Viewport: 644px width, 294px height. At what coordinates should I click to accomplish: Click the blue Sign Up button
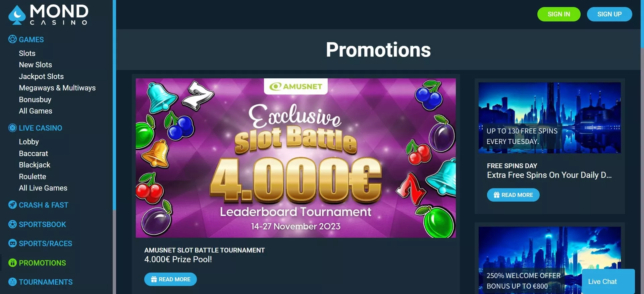(x=609, y=14)
